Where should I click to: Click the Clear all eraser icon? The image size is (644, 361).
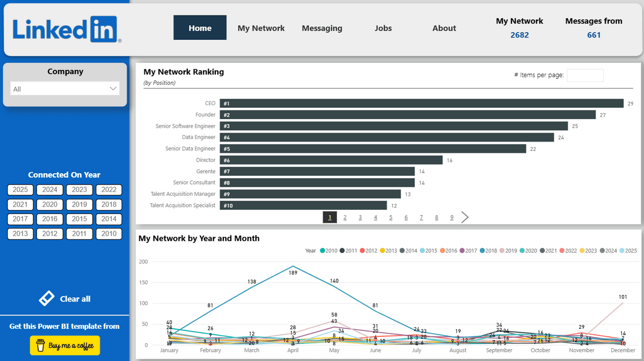(47, 299)
